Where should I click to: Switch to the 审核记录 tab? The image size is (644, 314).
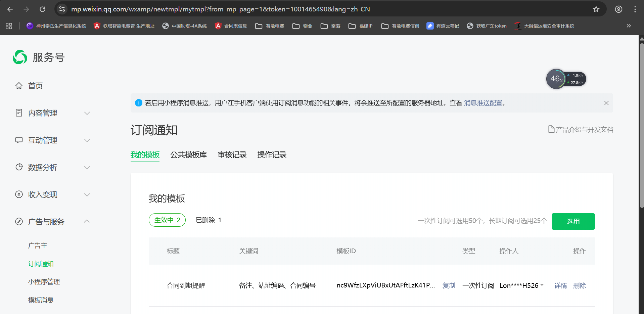click(232, 155)
